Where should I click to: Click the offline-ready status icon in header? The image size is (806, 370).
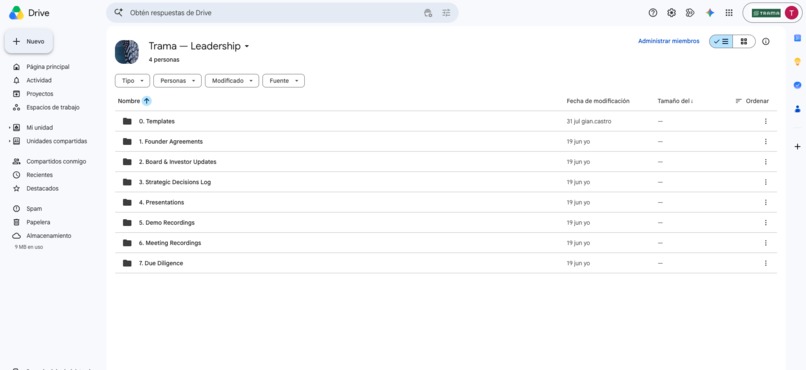[x=690, y=13]
